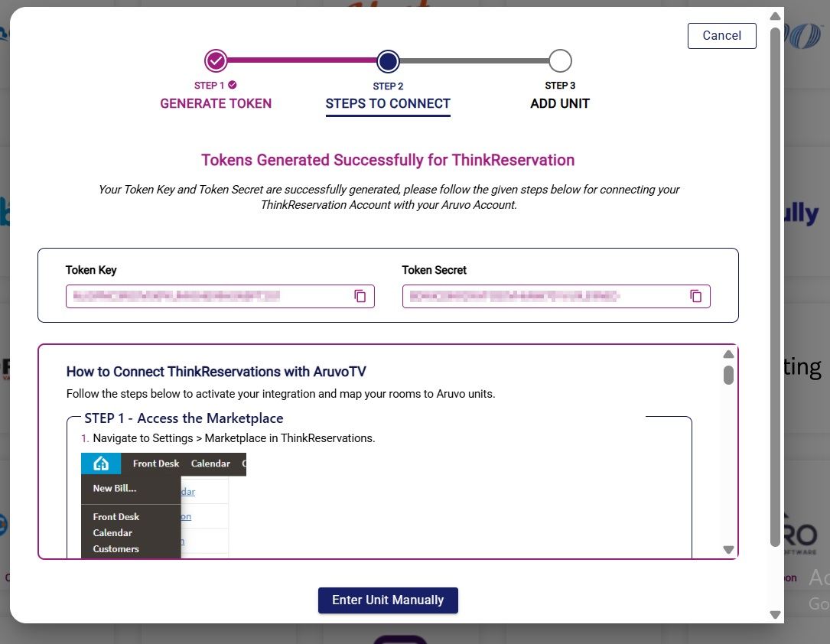Copy the Token Secret value
This screenshot has height=644, width=830.
[695, 296]
